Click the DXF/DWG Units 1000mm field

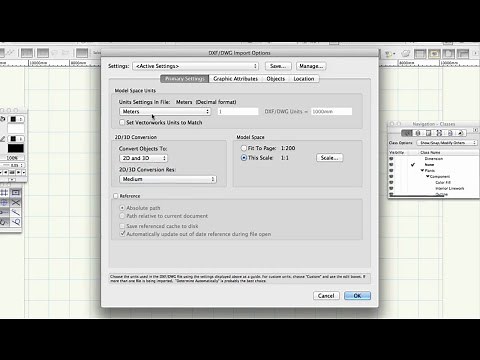[x=332, y=111]
